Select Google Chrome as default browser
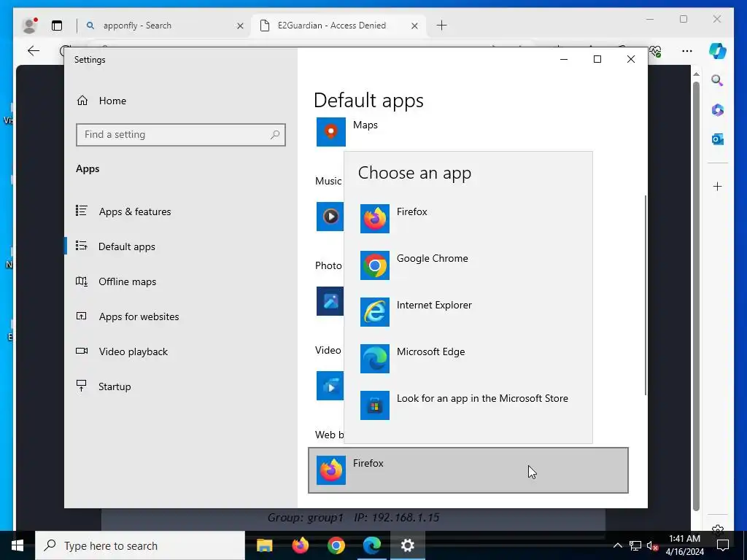 click(468, 265)
